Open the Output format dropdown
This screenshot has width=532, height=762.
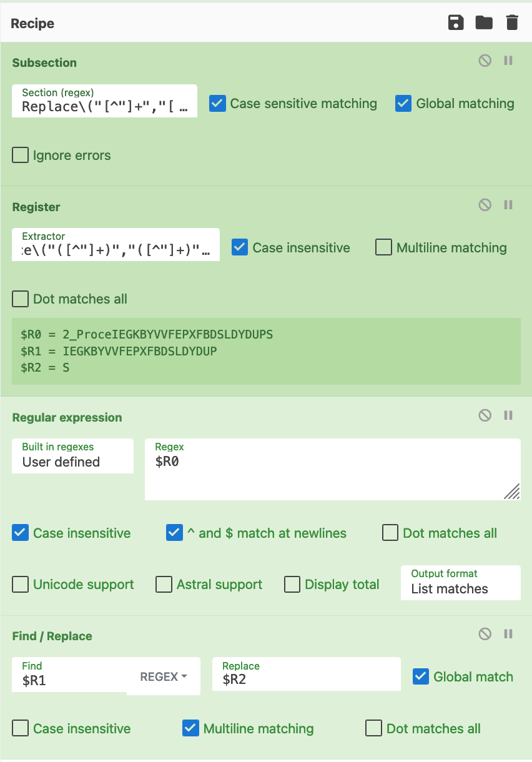point(460,588)
